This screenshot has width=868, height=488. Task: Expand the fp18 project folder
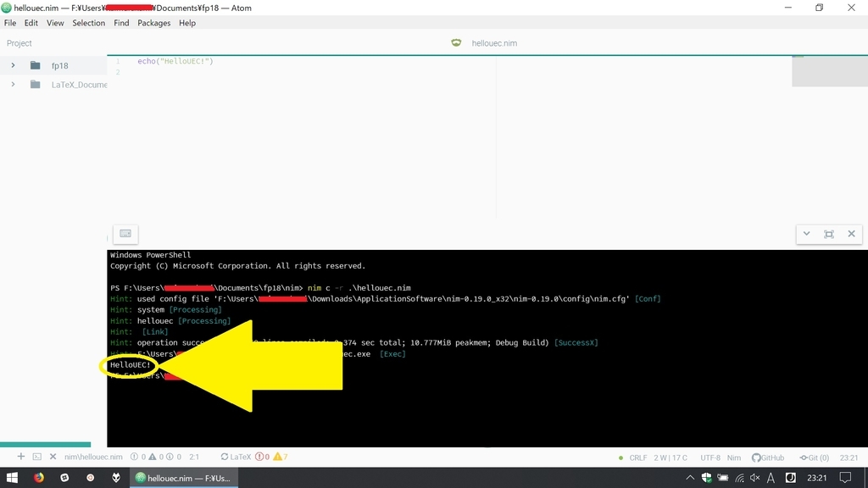[13, 65]
